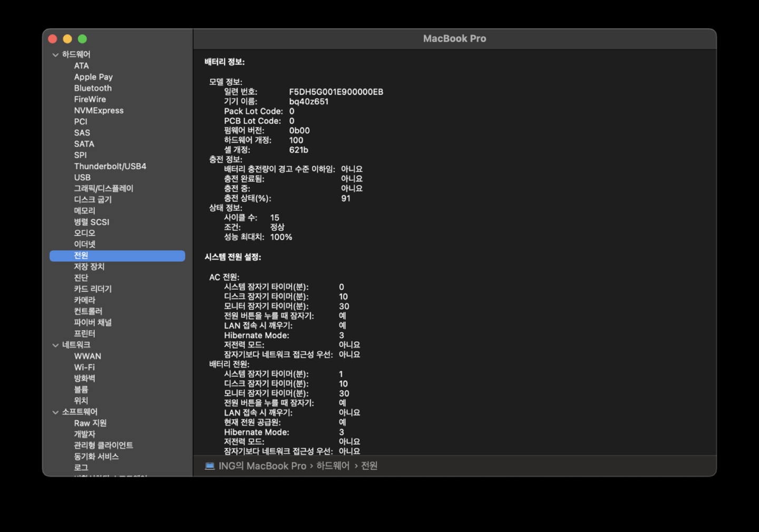Select 디스크 굽기 in the sidebar

pos(93,200)
